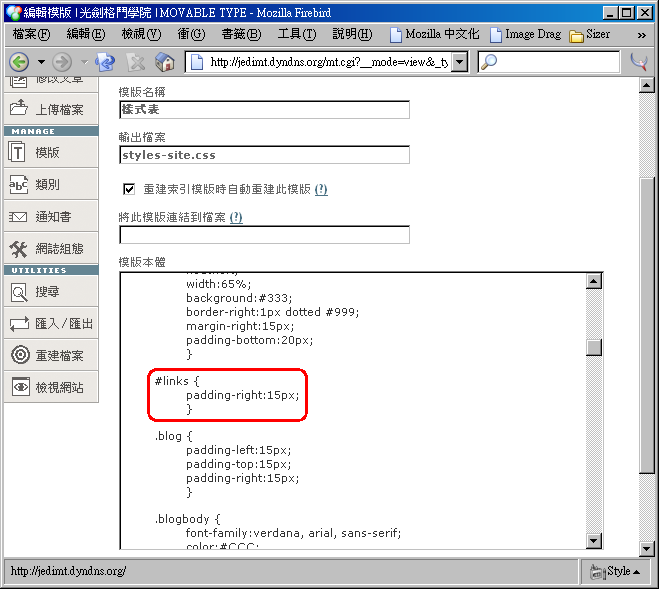This screenshot has height=589, width=659.
Task: Click the Firebird icon in the title bar
Action: point(13,13)
